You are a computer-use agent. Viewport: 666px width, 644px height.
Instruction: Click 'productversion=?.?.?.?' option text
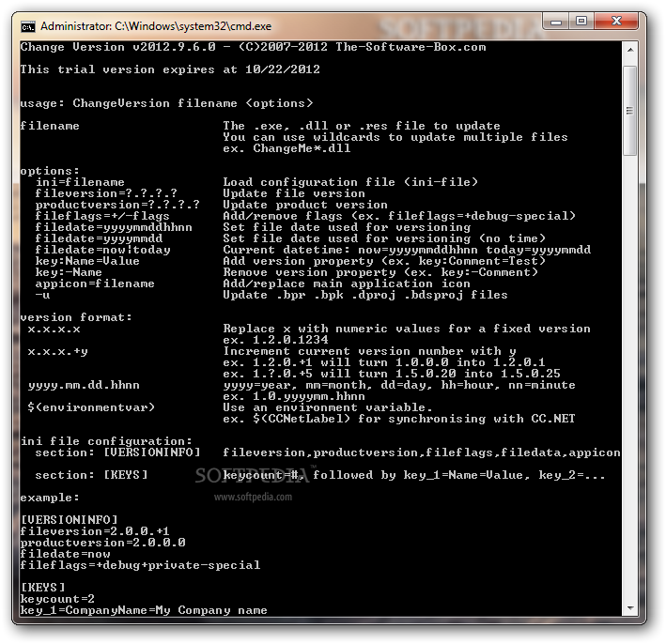pyautogui.click(x=117, y=205)
